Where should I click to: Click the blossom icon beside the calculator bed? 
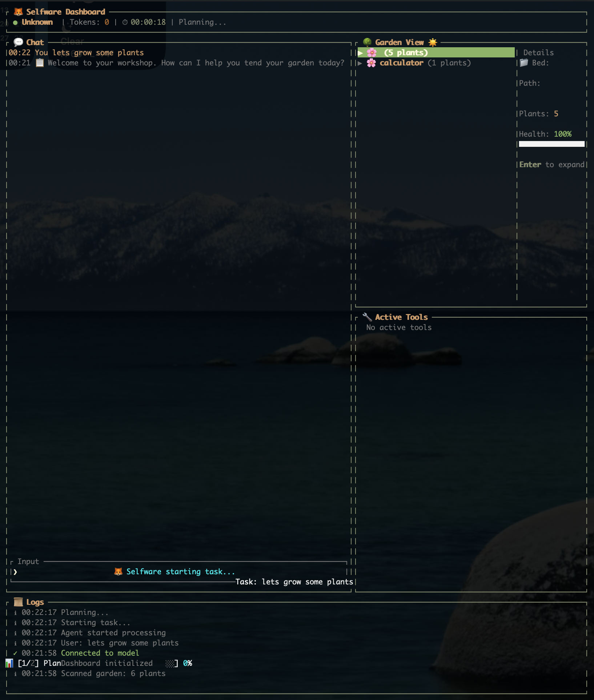[x=372, y=63]
